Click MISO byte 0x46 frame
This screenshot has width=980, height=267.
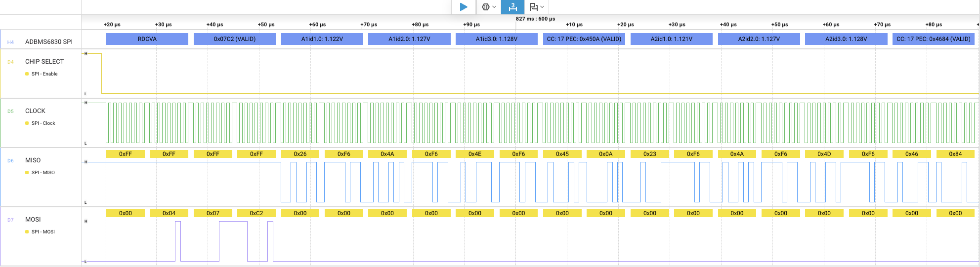tap(912, 154)
